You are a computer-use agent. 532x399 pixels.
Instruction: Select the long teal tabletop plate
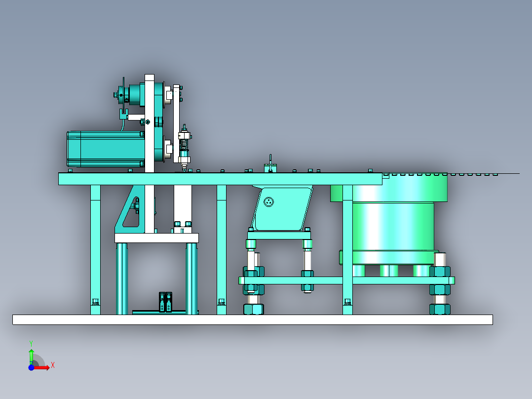220,179
